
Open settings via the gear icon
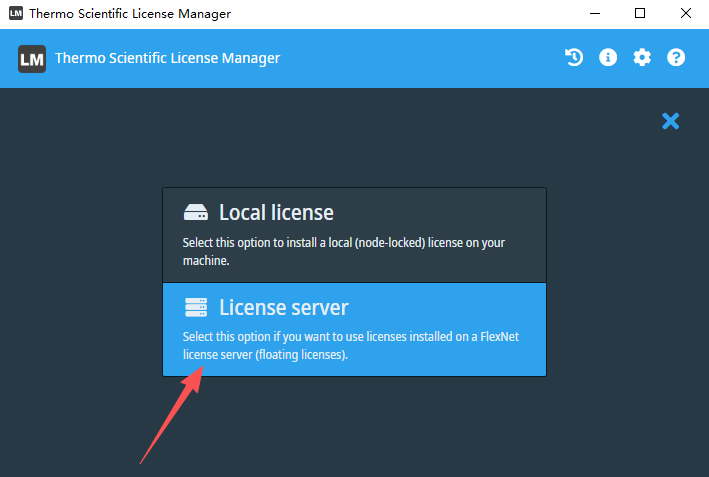point(642,58)
